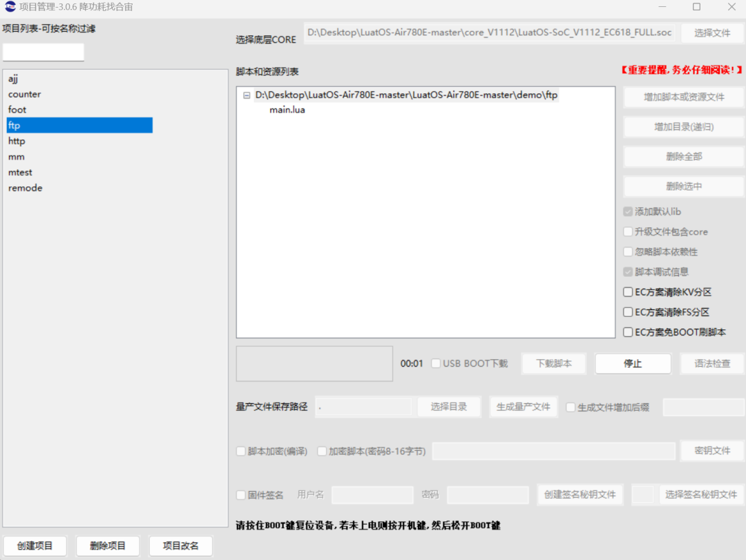Image resolution: width=746 pixels, height=560 pixels.
Task: Click 生成量产文件 button
Action: 524,407
